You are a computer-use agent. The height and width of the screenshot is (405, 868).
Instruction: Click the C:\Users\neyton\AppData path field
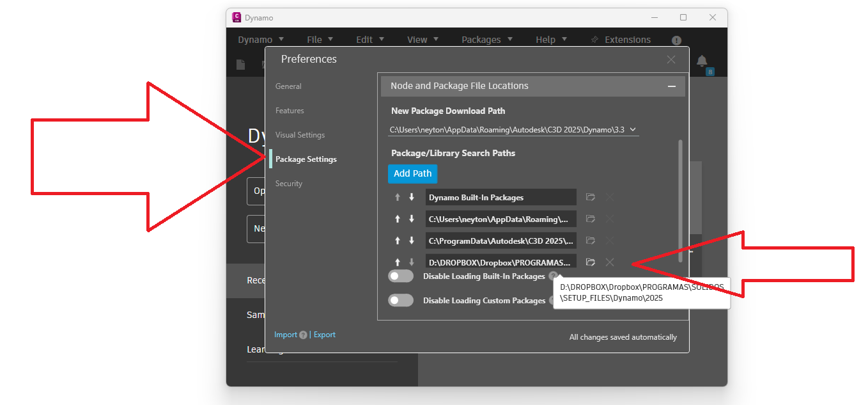[501, 219]
